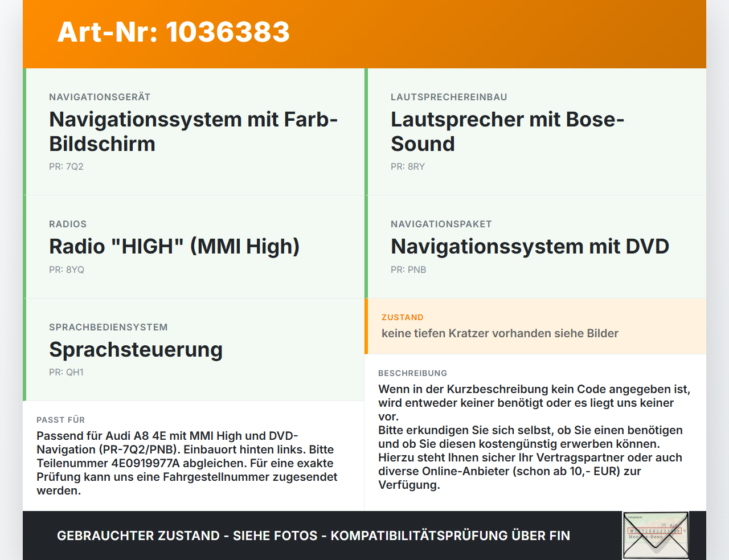Click the PASST FÜR section heading
Screen dimensions: 729x560
(x=60, y=420)
